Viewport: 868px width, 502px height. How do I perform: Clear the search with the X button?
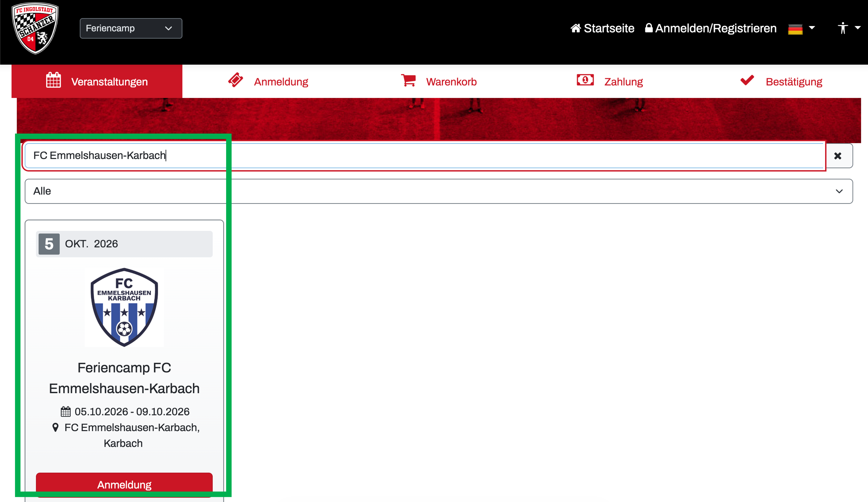838,156
